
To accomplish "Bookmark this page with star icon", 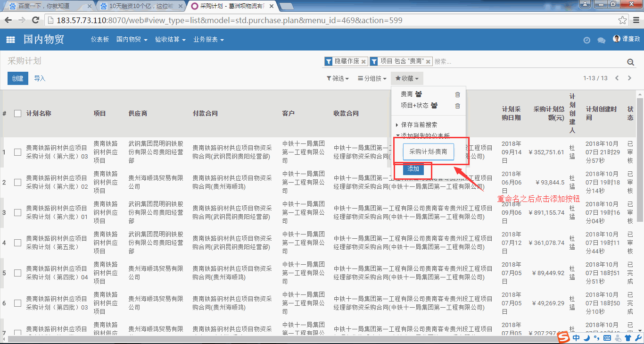I will [x=622, y=21].
